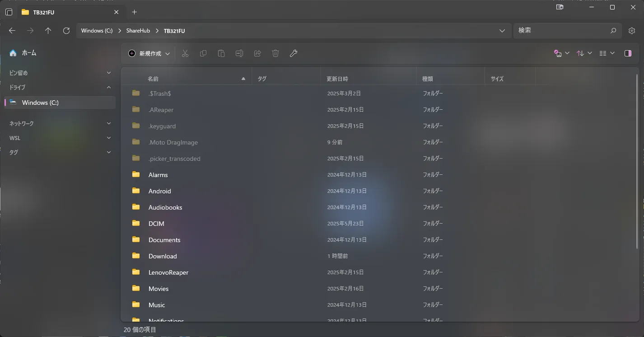Refresh the current folder
The height and width of the screenshot is (337, 644).
pyautogui.click(x=66, y=31)
